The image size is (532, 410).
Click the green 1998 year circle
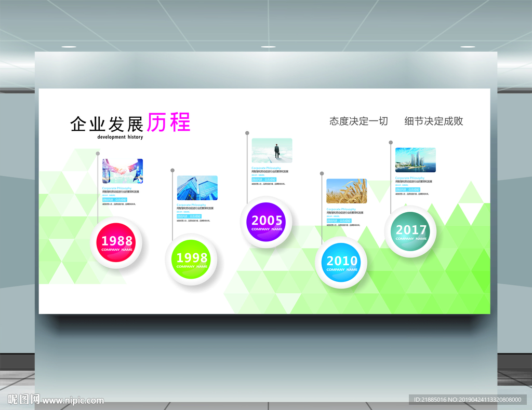(x=191, y=259)
